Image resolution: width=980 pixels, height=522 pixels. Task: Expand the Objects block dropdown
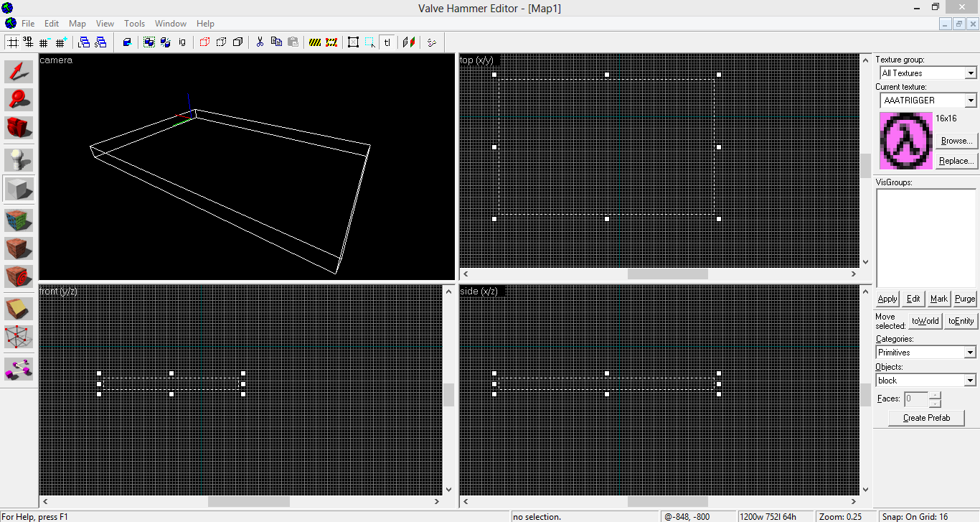tap(971, 381)
